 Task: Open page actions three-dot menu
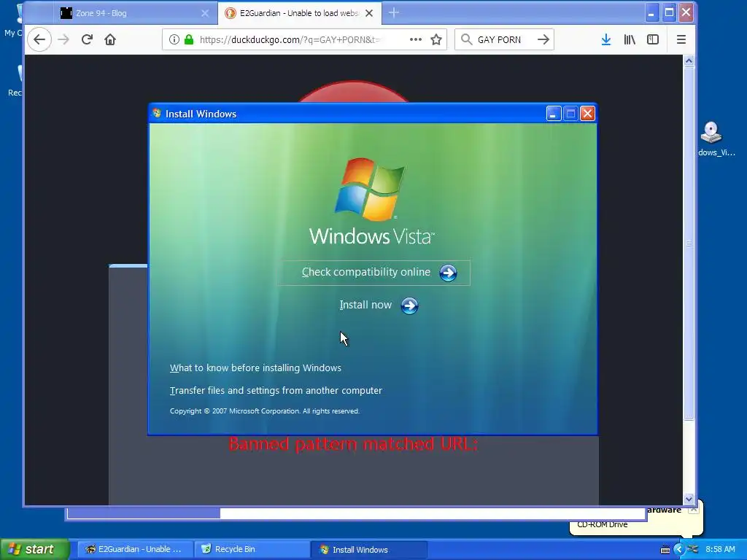tap(415, 39)
